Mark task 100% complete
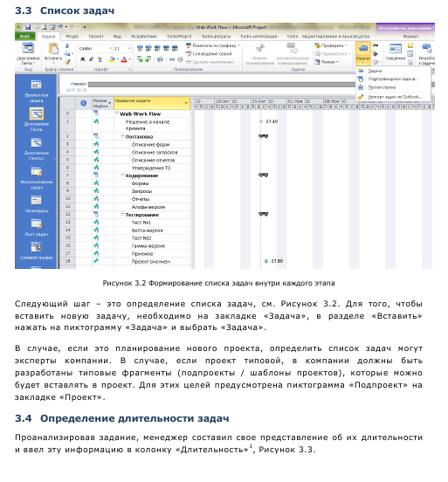The image size is (448, 482). (175, 48)
